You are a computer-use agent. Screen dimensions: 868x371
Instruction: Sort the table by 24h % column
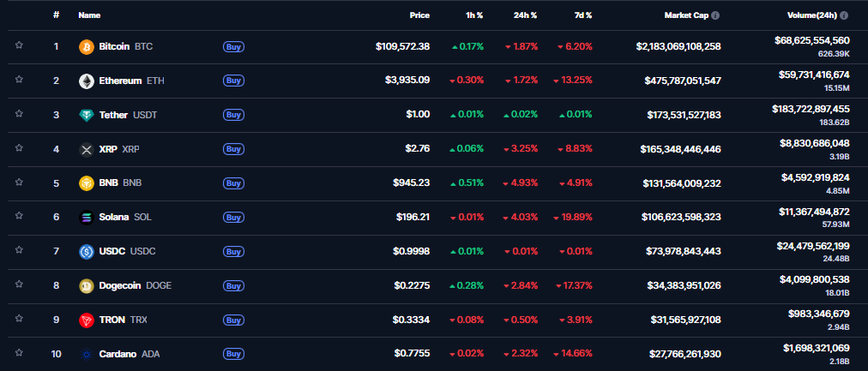point(526,15)
